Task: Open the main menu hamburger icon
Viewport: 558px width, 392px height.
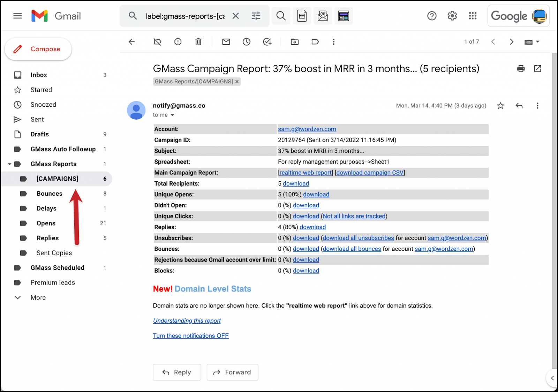Action: tap(17, 16)
